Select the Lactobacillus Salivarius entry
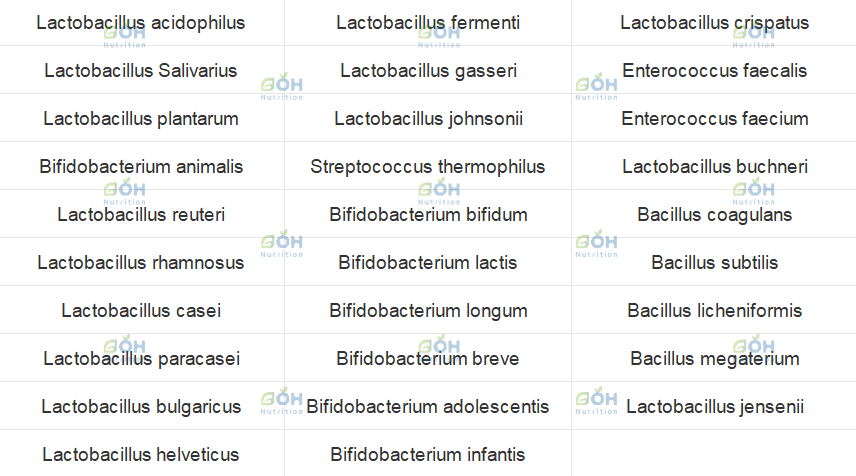Image resolution: width=856 pixels, height=476 pixels. click(x=141, y=71)
